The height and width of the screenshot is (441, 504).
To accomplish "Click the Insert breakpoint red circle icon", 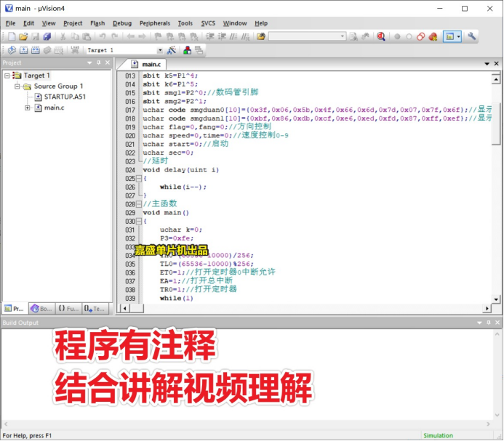I will pos(397,36).
